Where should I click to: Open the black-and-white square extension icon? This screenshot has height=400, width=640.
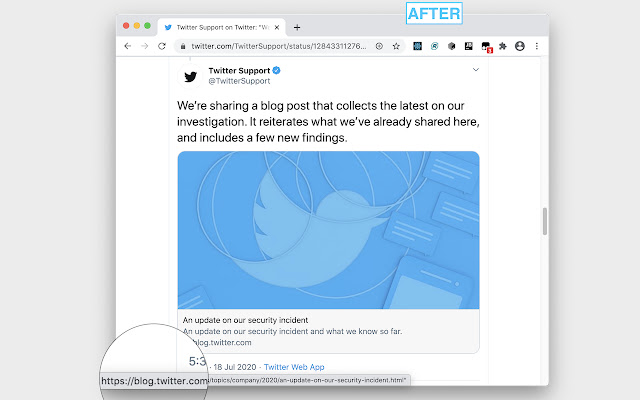(x=469, y=46)
